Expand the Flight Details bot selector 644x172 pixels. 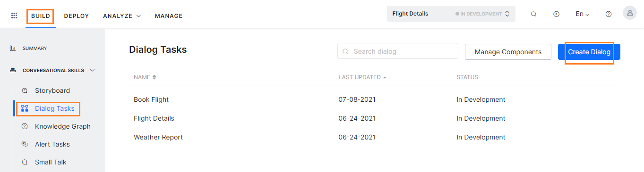(x=451, y=14)
